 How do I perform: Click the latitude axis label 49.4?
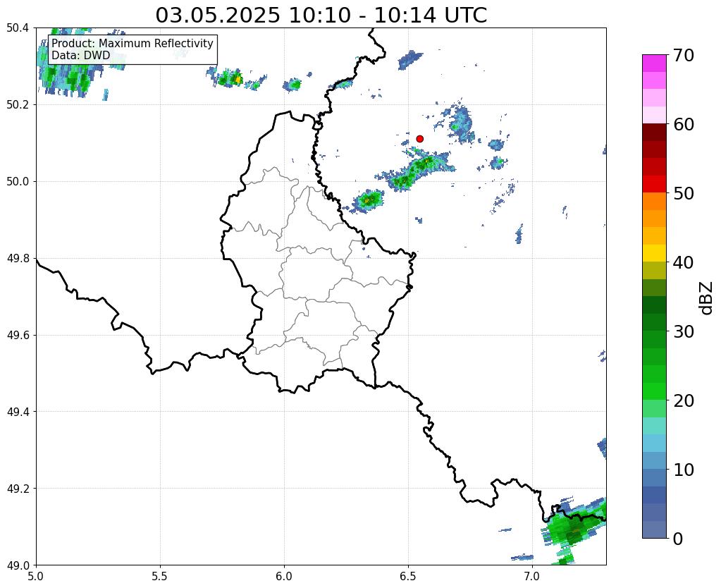point(18,412)
